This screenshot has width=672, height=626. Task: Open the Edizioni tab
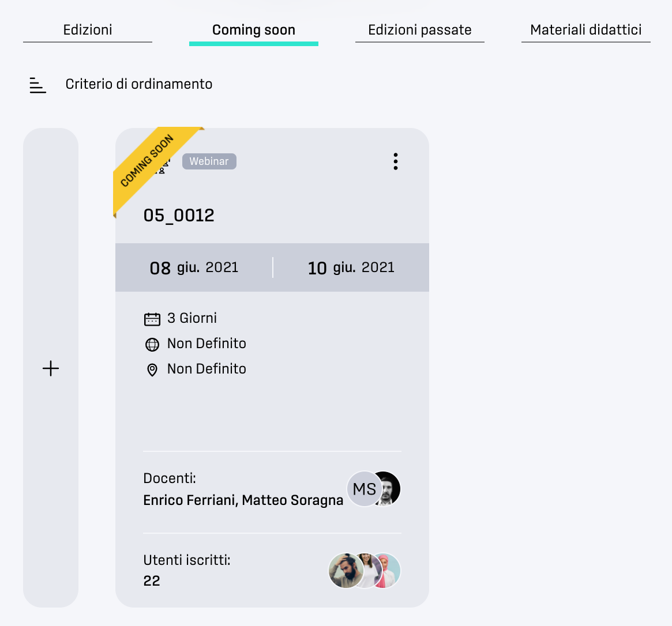[x=88, y=30]
